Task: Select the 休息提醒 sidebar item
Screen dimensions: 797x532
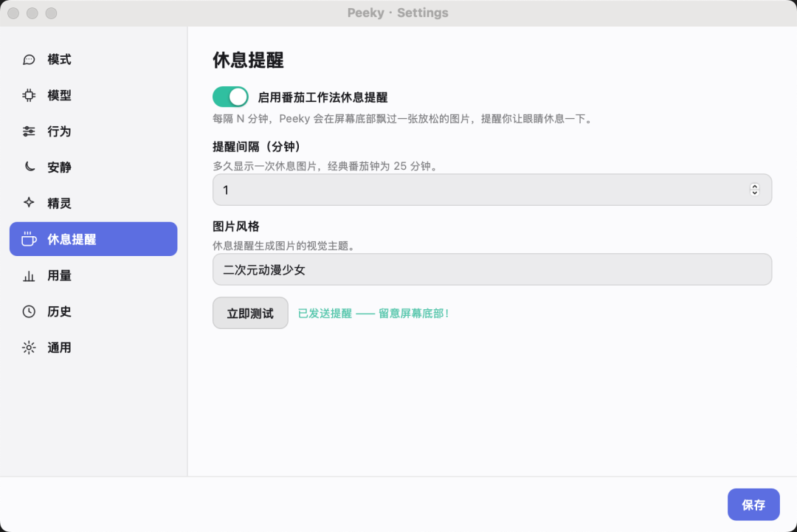Action: point(94,239)
